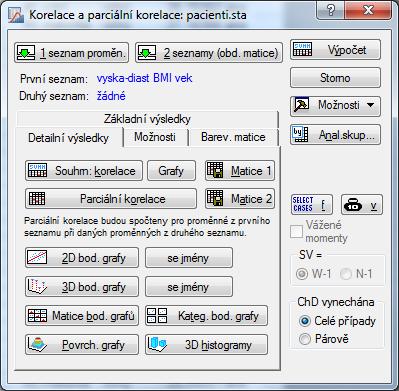Image resolution: width=399 pixels, height=391 pixels.
Task: Select Párově missing data option
Action: pyautogui.click(x=304, y=339)
